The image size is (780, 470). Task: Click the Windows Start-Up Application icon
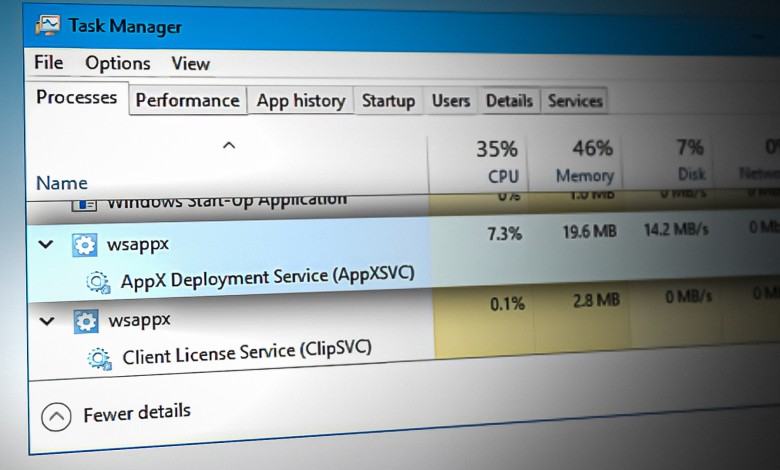coord(84,204)
